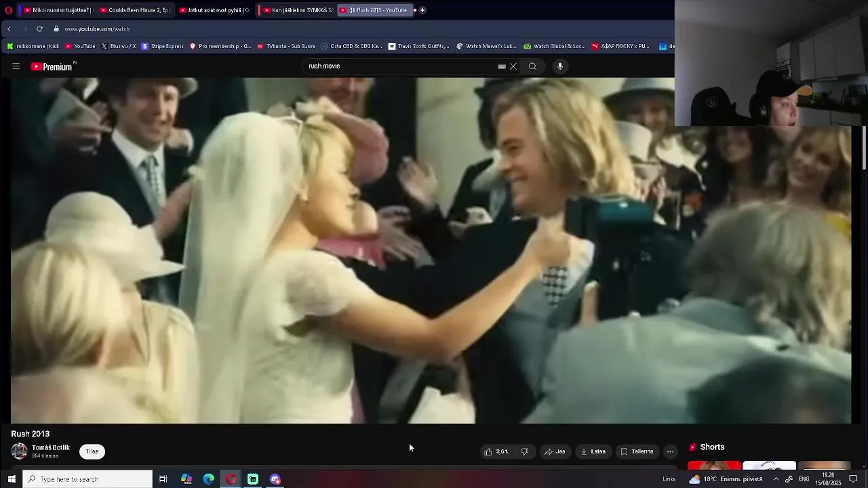Image resolution: width=868 pixels, height=488 pixels.
Task: Switch to Kun jääkiekon SYNKKÄ tab
Action: pyautogui.click(x=298, y=10)
